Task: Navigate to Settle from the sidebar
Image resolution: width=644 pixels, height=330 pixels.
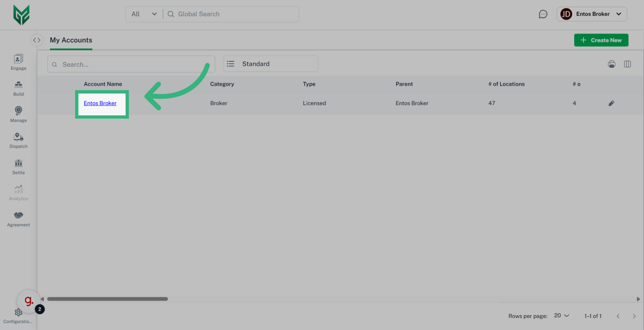Action: [18, 166]
